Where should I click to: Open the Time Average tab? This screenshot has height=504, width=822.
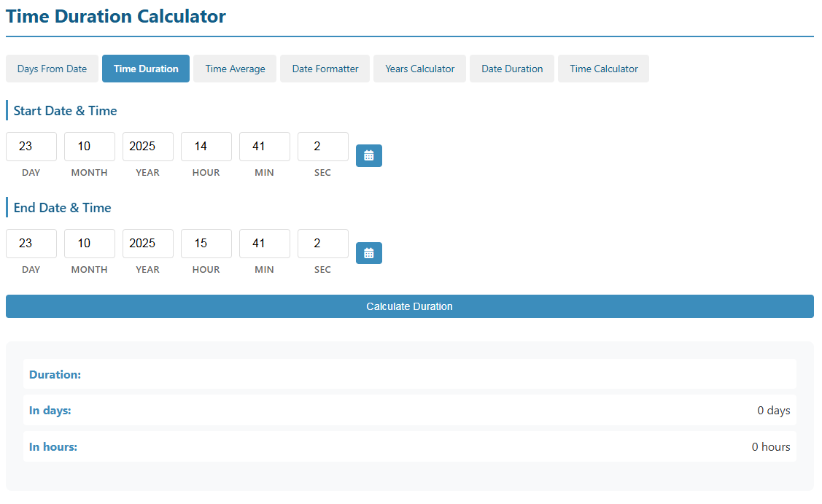235,69
